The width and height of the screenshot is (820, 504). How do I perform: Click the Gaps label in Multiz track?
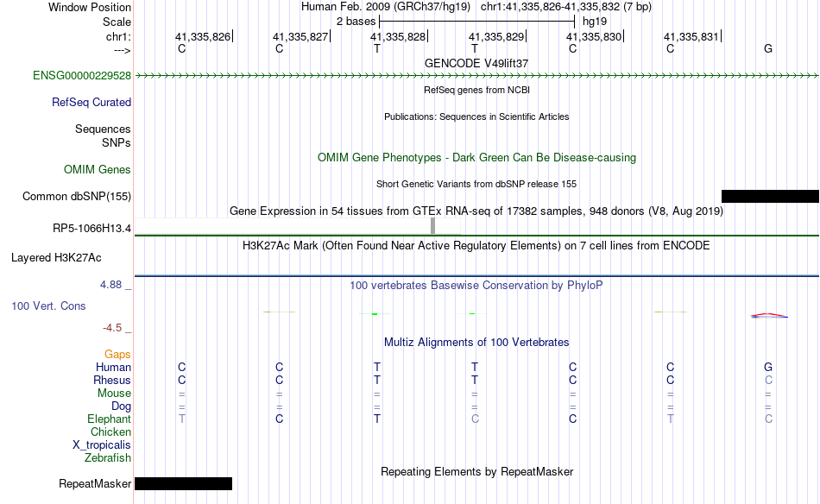[x=117, y=355]
